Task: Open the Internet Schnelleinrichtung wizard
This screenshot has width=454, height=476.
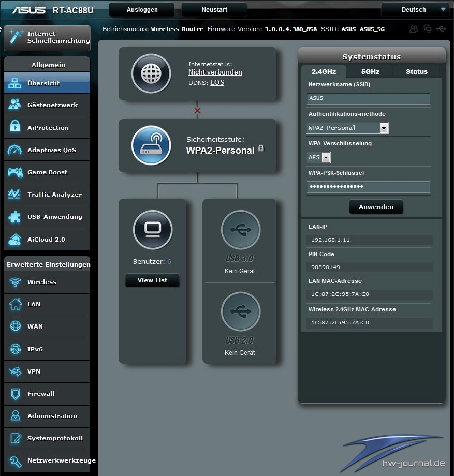Action: [x=47, y=38]
